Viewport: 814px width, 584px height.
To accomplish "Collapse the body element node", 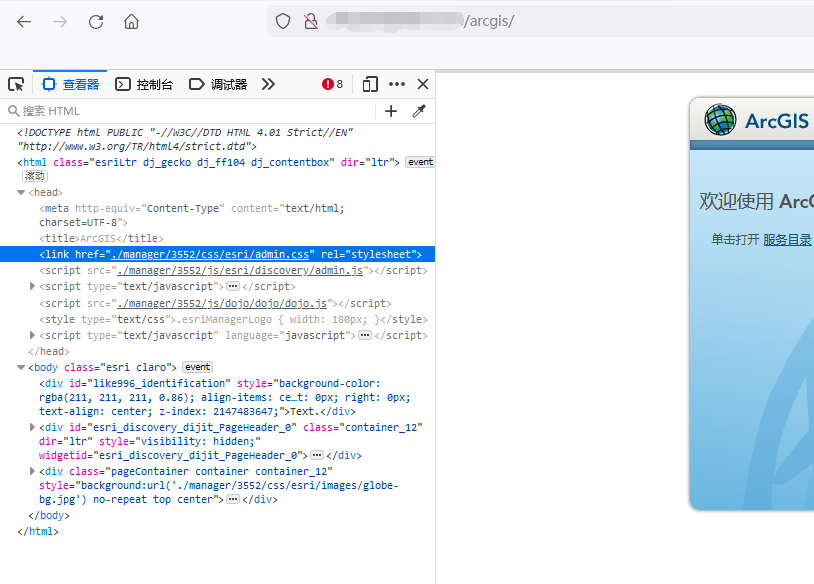I will [x=21, y=368].
